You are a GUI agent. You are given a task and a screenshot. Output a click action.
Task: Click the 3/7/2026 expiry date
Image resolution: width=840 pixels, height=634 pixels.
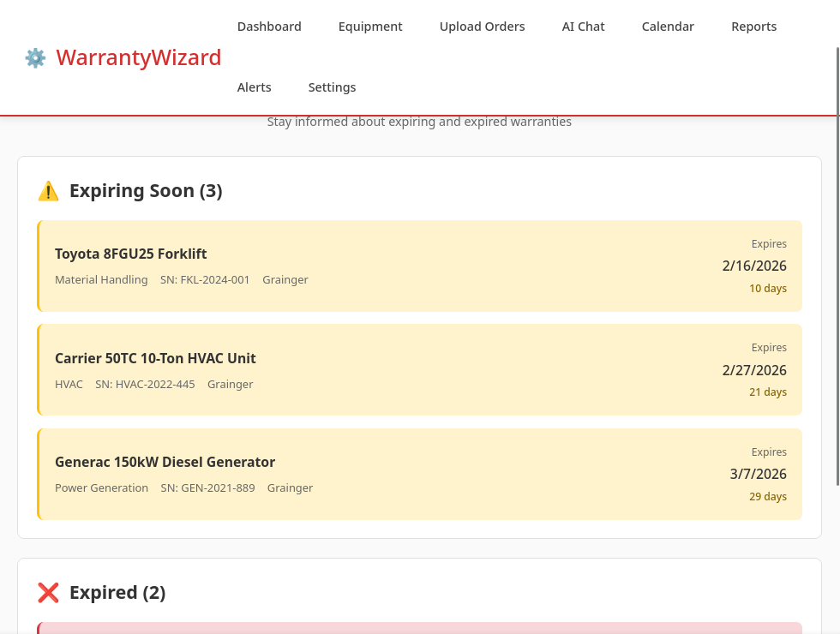[758, 475]
